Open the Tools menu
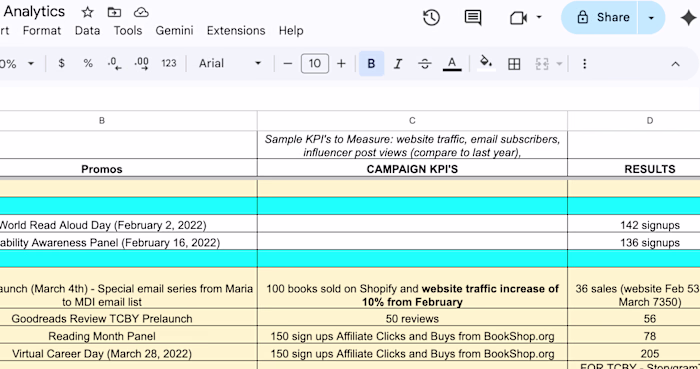Image resolution: width=700 pixels, height=369 pixels. [128, 30]
